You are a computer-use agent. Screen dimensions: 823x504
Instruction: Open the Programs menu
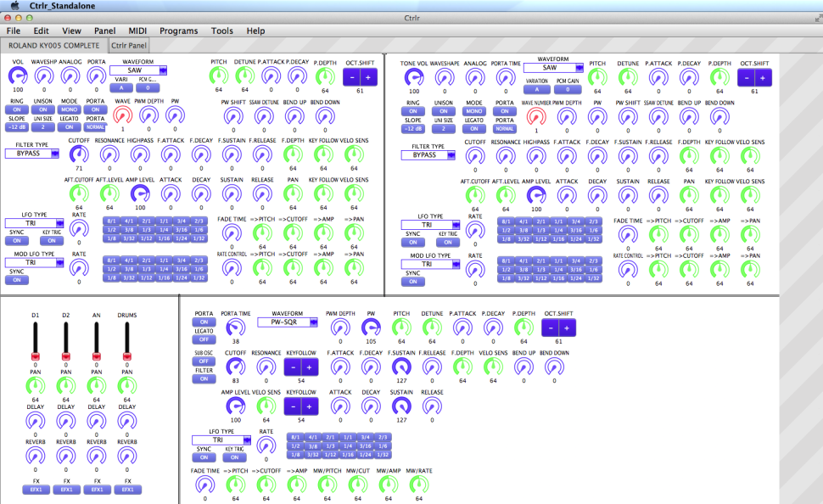(x=178, y=31)
